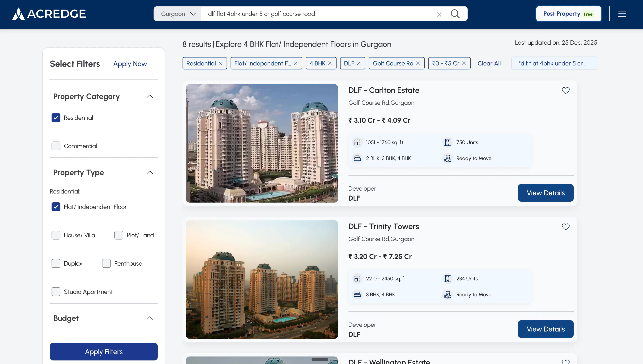
Task: Click the Ready to Move icon for Carlton Estate
Action: tap(447, 158)
